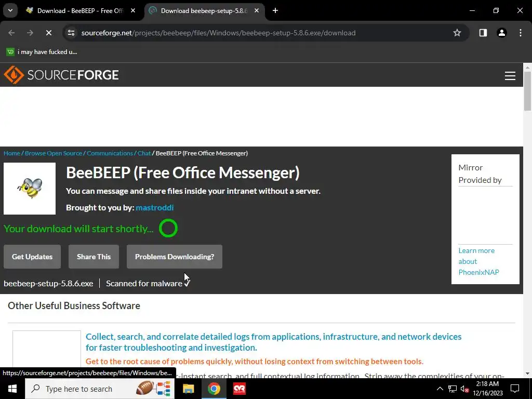This screenshot has height=399, width=532.
Task: Open the Chrome profile menu
Action: [502, 33]
